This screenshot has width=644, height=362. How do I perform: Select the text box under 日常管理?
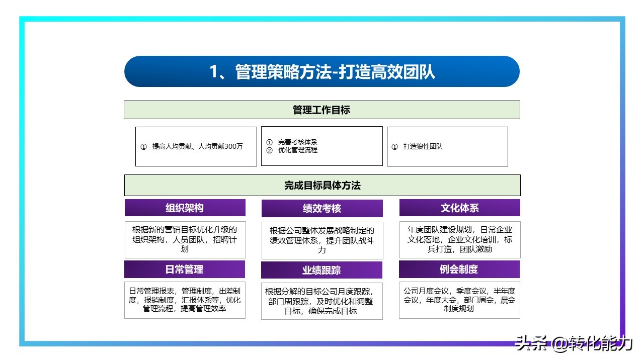point(184,301)
